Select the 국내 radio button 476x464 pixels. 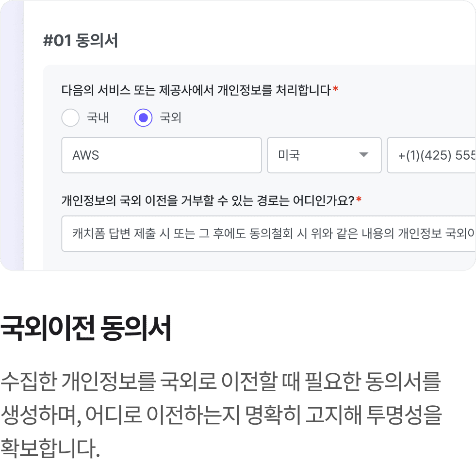pyautogui.click(x=70, y=117)
